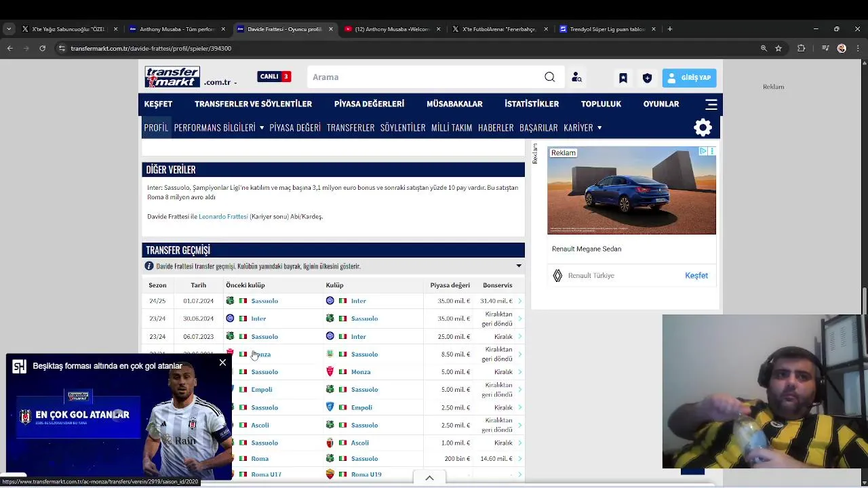Click the Giriş Yap button
This screenshot has height=488, width=868.
[689, 78]
